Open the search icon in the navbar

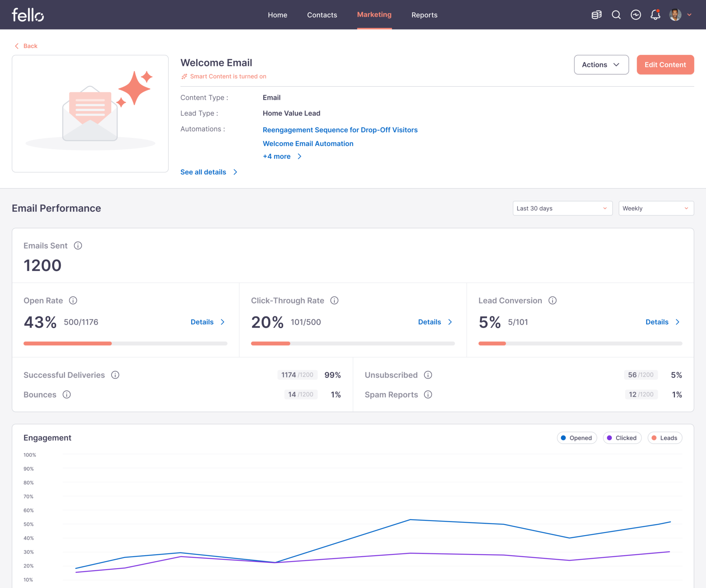(616, 15)
